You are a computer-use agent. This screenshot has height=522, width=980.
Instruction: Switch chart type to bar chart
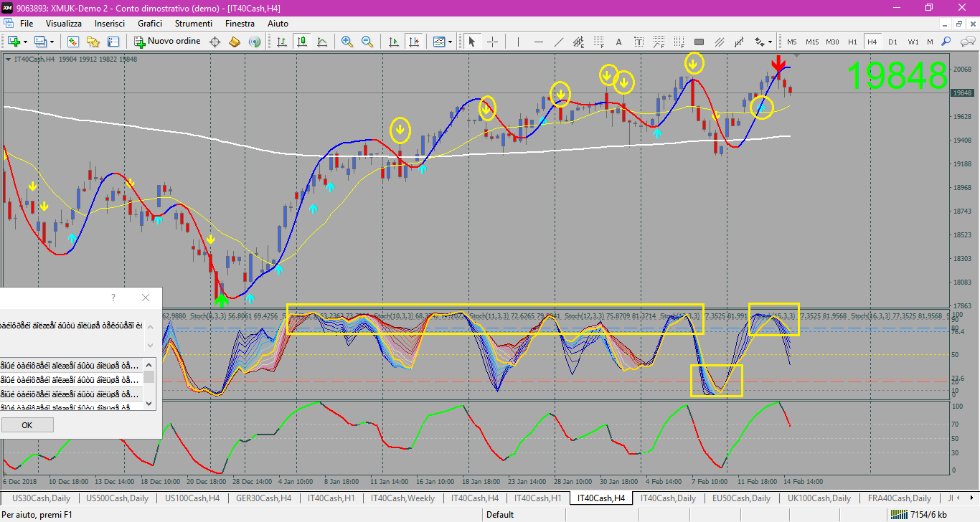[x=283, y=42]
